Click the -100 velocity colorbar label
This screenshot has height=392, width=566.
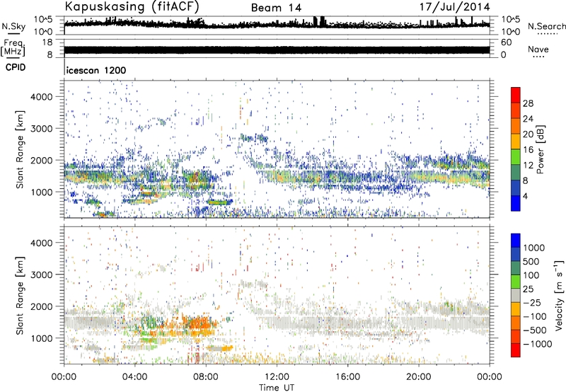tap(535, 316)
